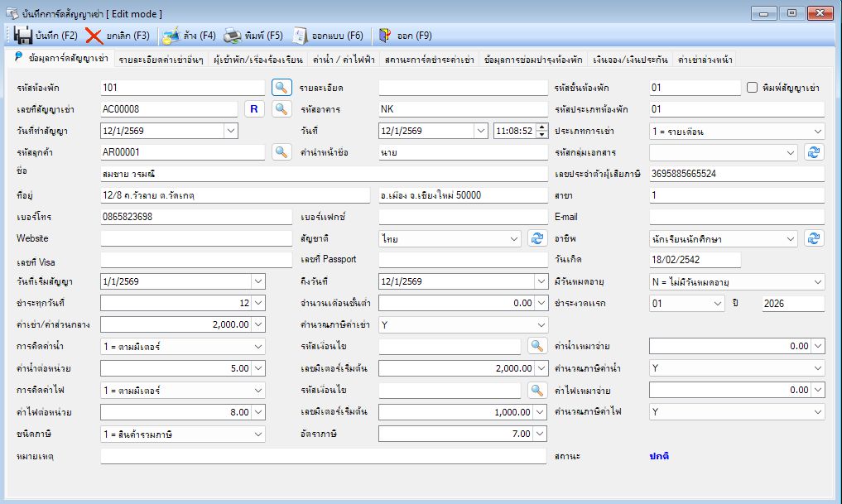Click refresh button beside รหัสกลุ่มเอกสาร
The width and height of the screenshot is (842, 504).
(x=814, y=152)
